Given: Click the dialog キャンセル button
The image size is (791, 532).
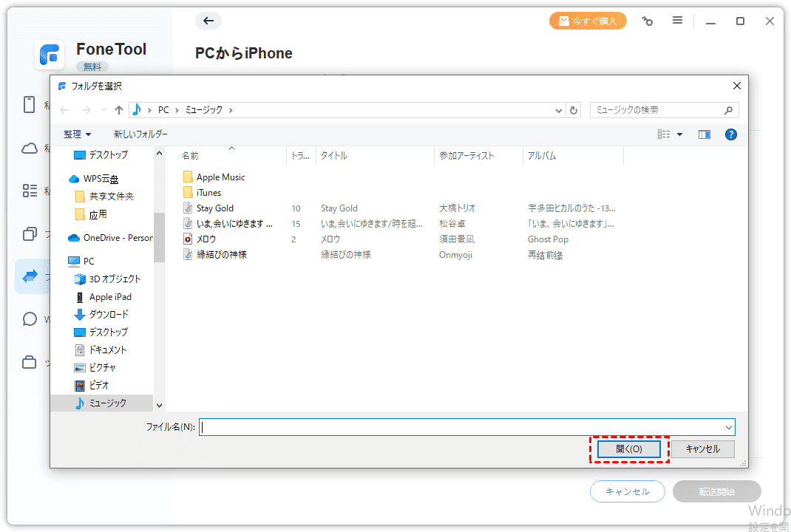Looking at the screenshot, I should tap(702, 449).
